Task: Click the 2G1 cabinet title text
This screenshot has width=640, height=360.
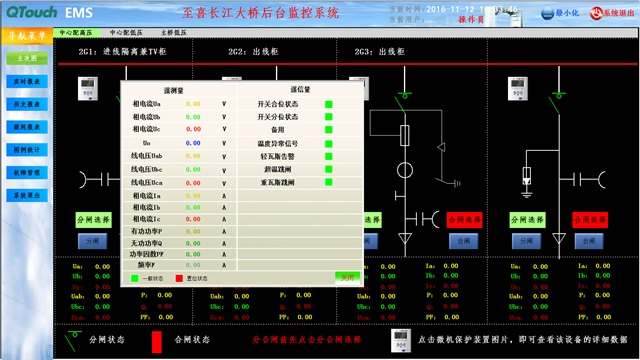Action: pyautogui.click(x=122, y=52)
